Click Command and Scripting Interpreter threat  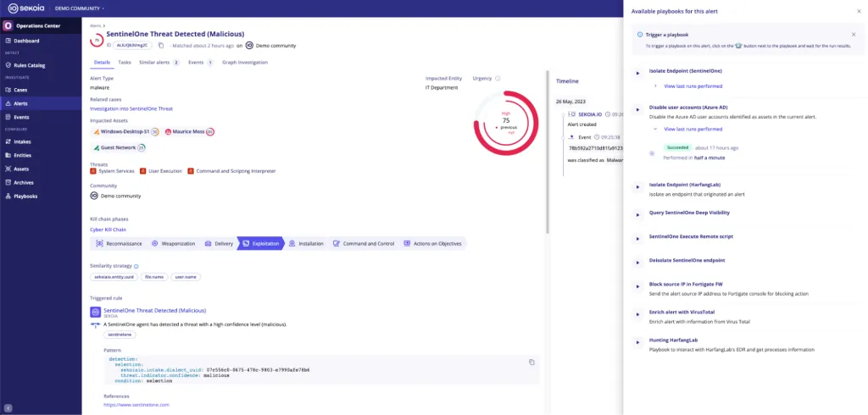point(231,171)
